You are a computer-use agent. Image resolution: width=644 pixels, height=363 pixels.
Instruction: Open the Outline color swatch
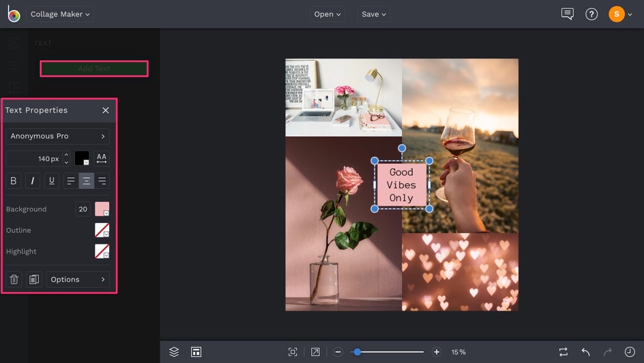coord(102,230)
